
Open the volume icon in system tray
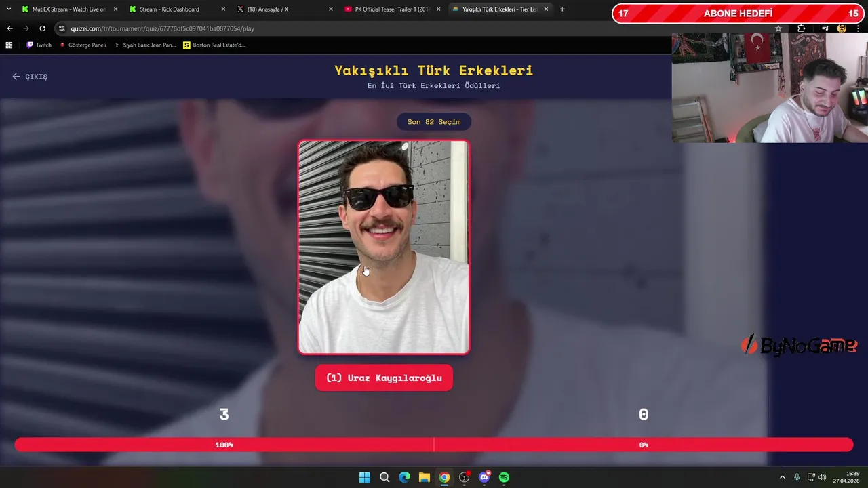[x=823, y=477]
